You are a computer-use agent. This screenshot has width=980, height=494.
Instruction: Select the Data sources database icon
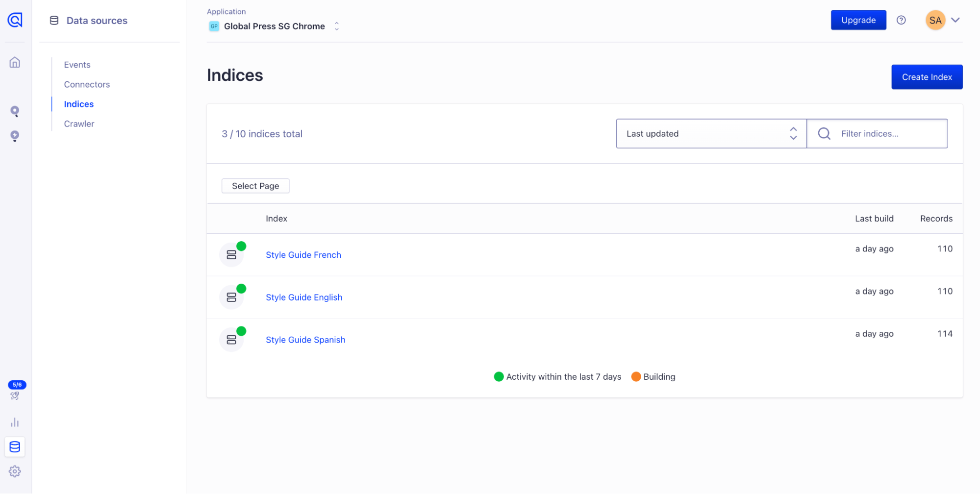click(15, 446)
